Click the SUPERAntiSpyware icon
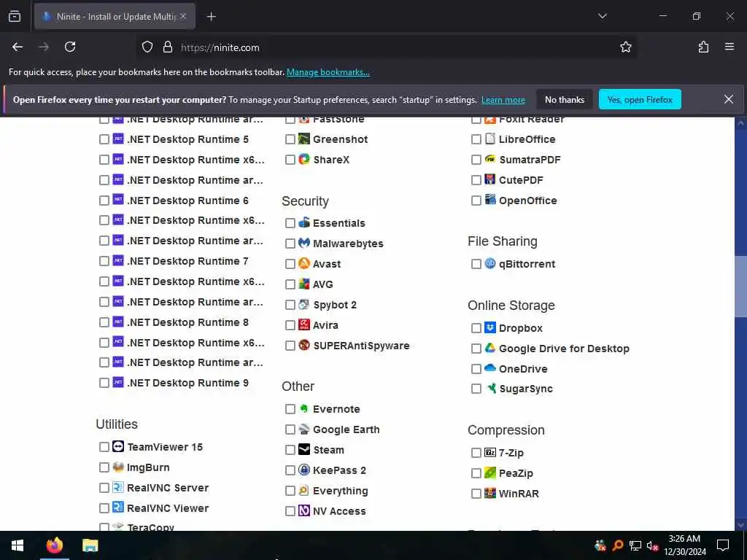Screen dimensions: 747x560 [x=304, y=345]
